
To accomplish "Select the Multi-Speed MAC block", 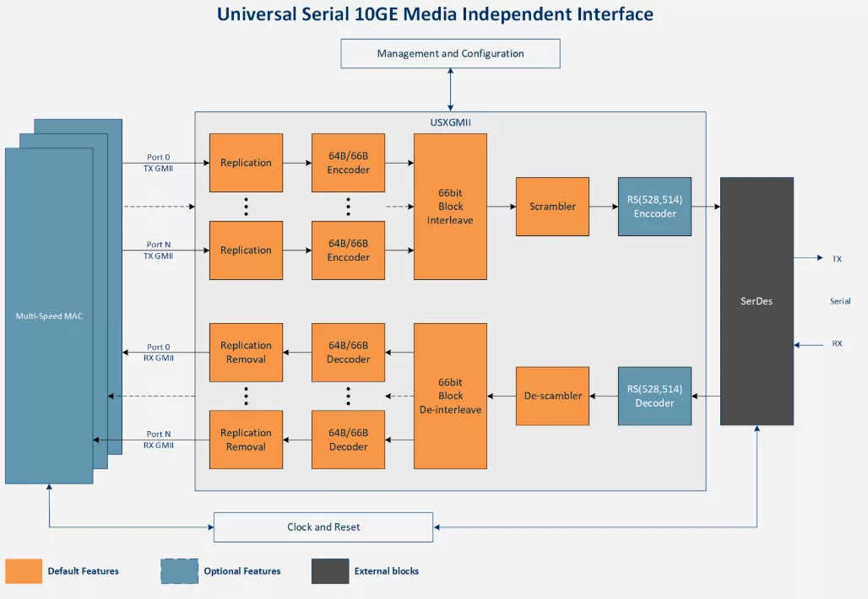I will pos(49,316).
